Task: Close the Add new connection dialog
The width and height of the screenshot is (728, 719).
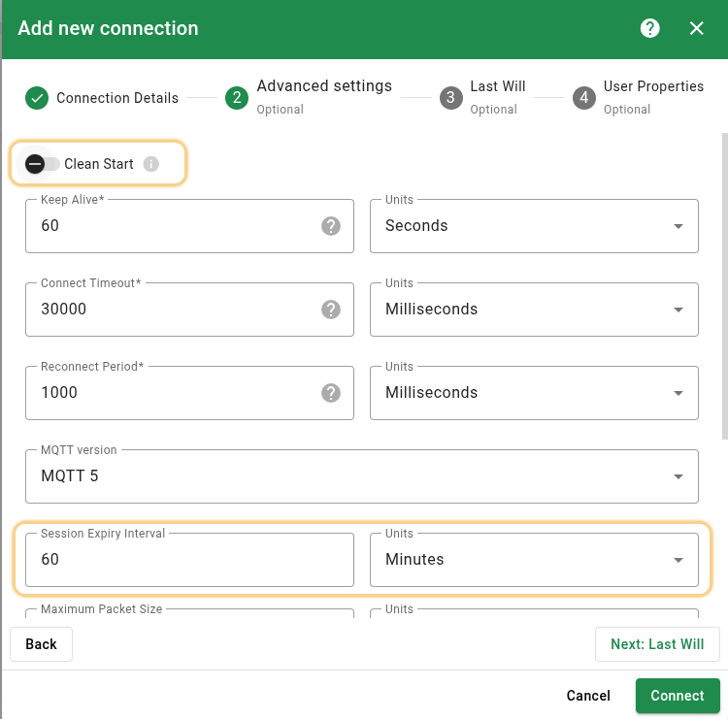Action: [x=696, y=28]
